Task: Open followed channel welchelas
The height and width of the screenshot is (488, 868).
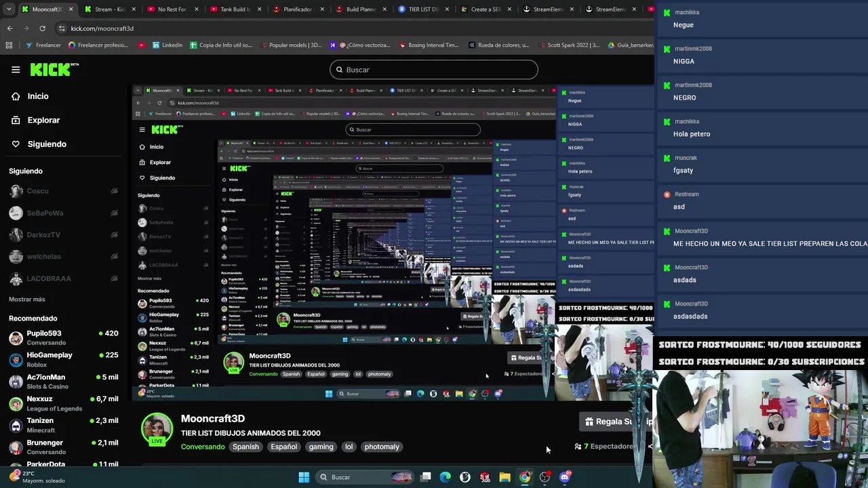Action: click(x=64, y=256)
